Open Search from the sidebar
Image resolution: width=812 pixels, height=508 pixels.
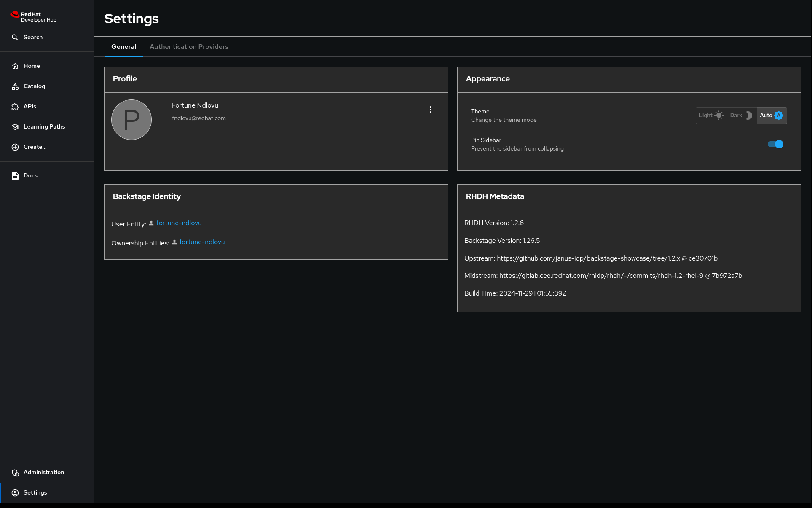(47, 38)
